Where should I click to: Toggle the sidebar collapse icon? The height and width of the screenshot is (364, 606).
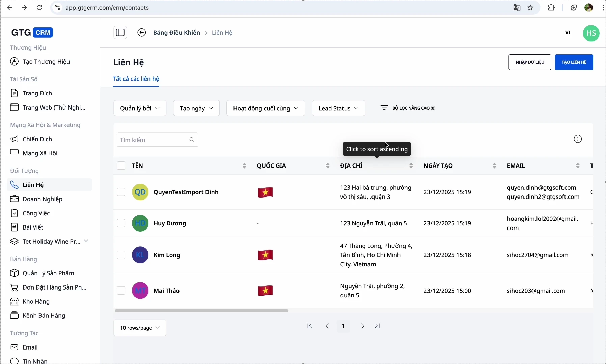click(120, 33)
